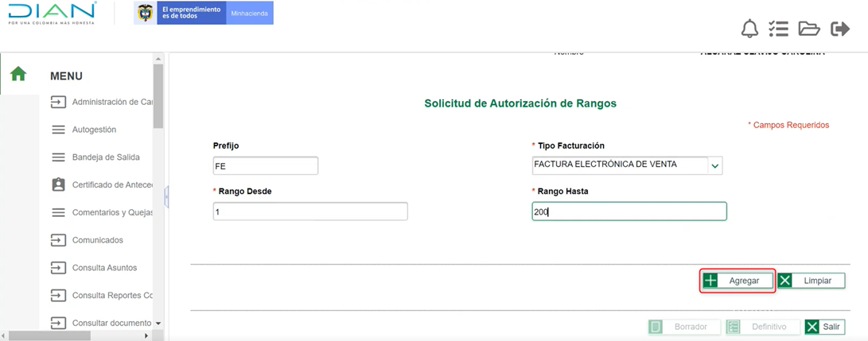Viewport: 868px width, 341px height.
Task: Click Certificado de Antecedentes badge icon
Action: click(58, 184)
